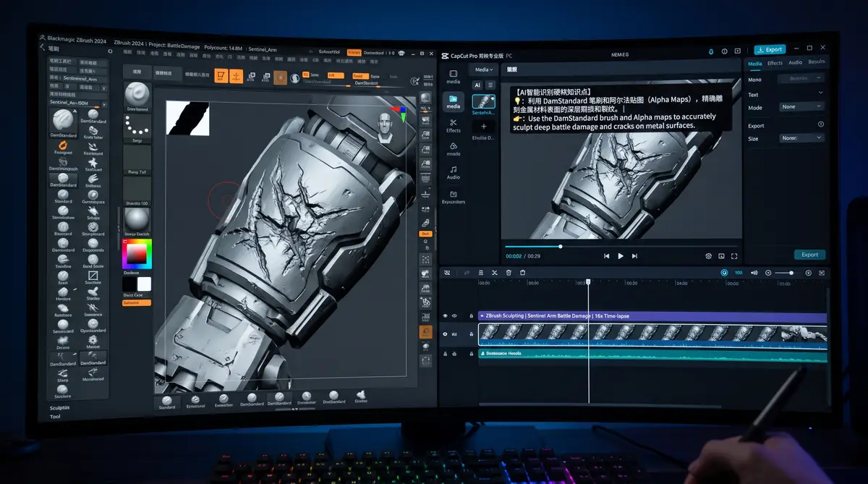The height and width of the screenshot is (484, 868).
Task: Hide the video filmstrip track using its eye icon
Action: (445, 334)
